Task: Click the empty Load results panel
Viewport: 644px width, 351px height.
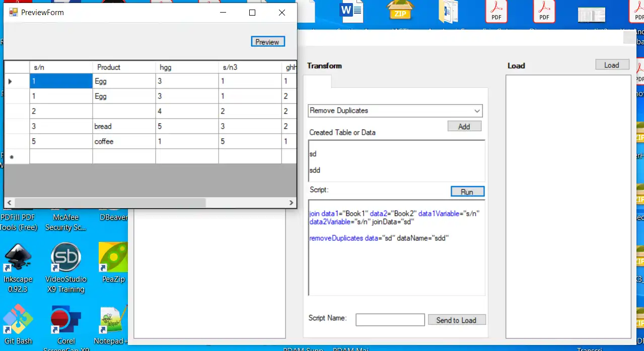Action: 568,207
